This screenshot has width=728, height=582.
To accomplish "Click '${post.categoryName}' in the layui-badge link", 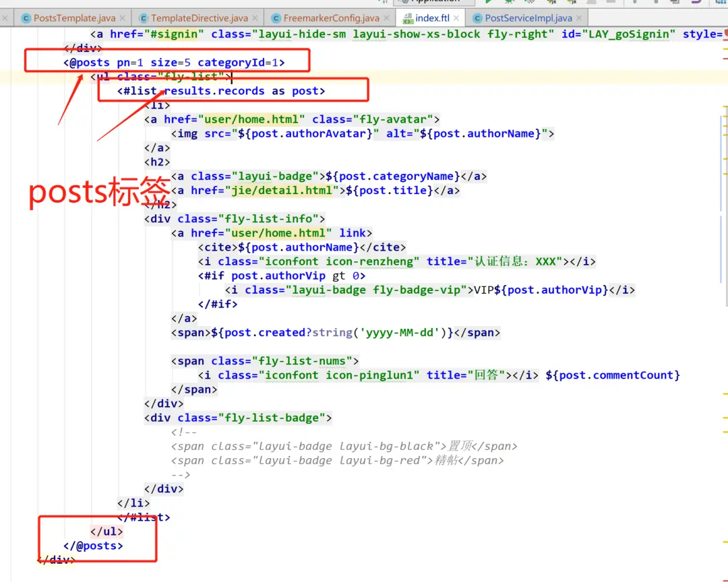I will [x=393, y=176].
